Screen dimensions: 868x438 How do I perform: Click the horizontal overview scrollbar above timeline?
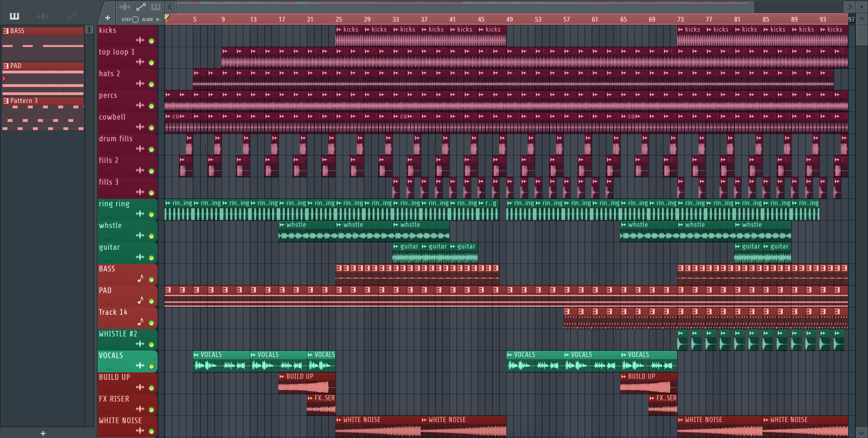(x=465, y=7)
